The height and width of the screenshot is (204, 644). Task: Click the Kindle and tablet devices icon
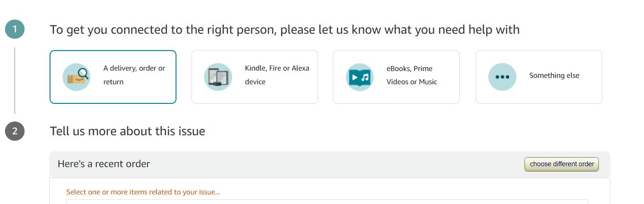218,77
